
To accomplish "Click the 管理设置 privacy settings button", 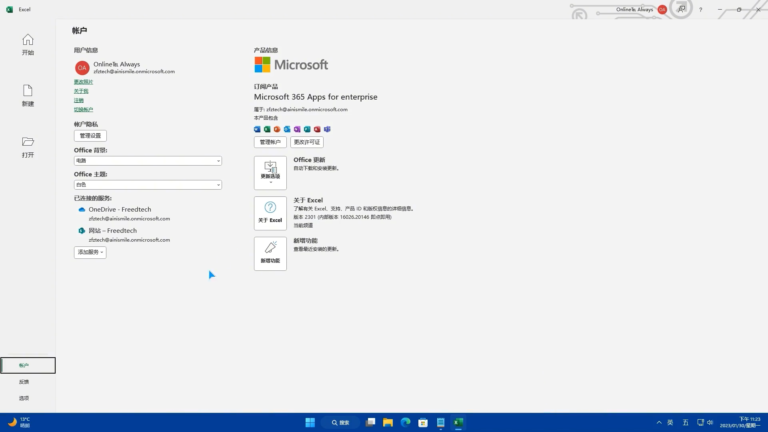I will click(x=90, y=136).
